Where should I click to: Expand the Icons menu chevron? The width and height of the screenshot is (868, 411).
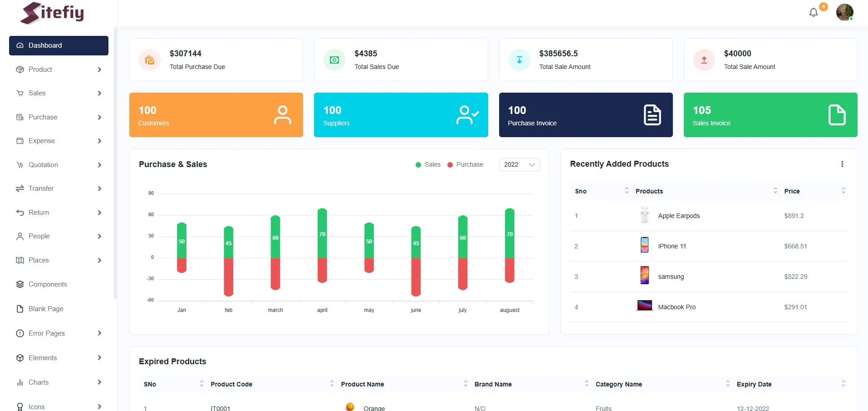tap(99, 406)
